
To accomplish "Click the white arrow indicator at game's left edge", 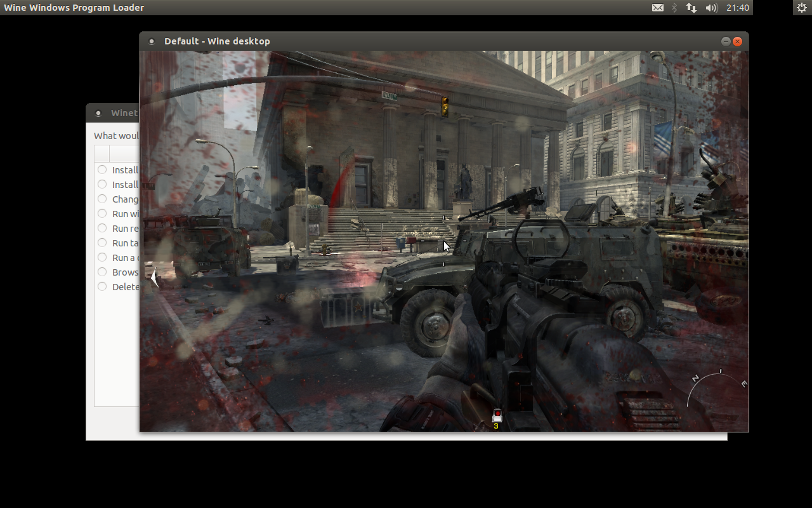I will (x=154, y=277).
